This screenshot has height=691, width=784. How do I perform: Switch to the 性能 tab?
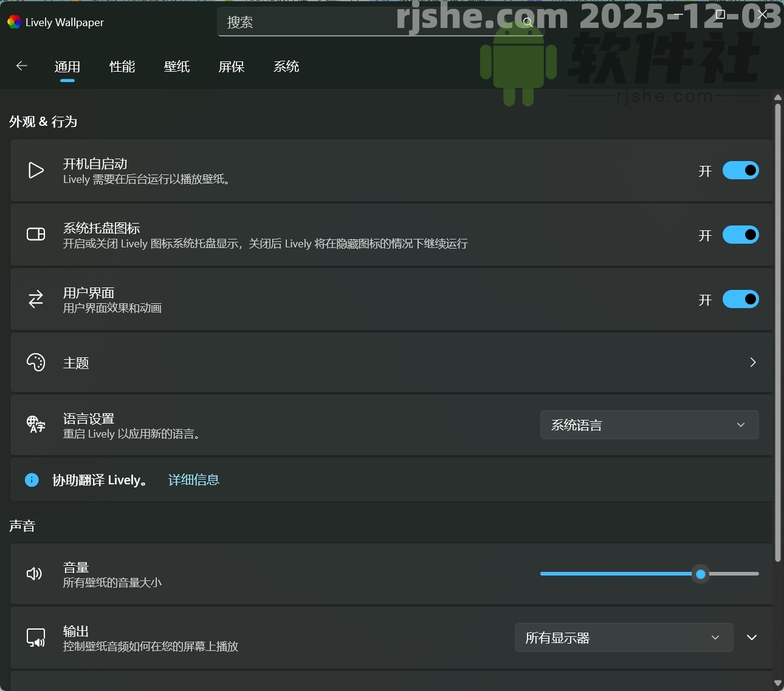(122, 67)
